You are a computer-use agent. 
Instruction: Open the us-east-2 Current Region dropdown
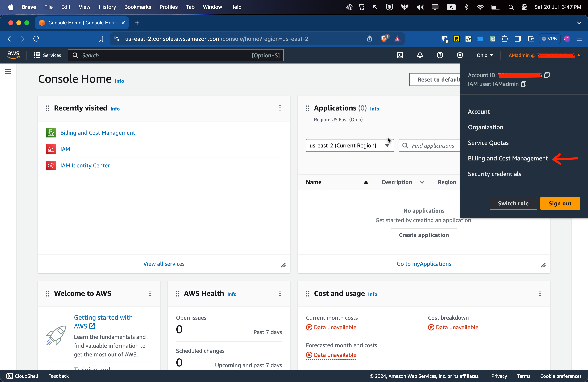coord(349,145)
